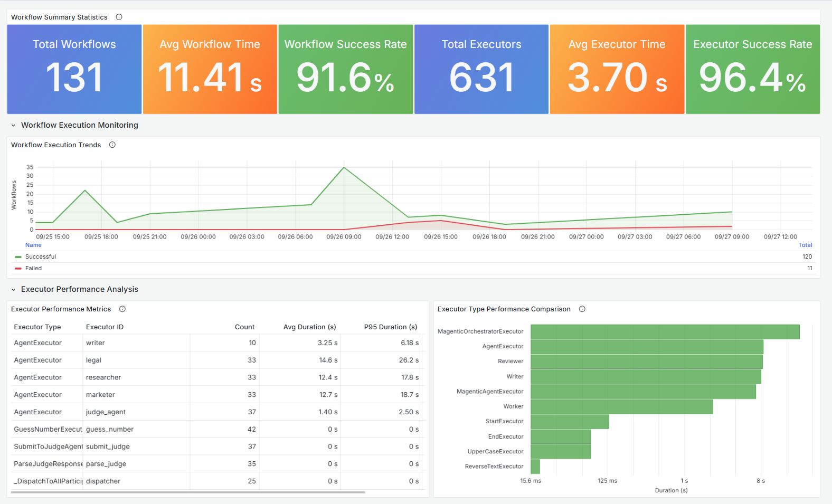Image resolution: width=832 pixels, height=504 pixels.
Task: Click info icon next to Workflow Execution Trends
Action: coord(112,145)
